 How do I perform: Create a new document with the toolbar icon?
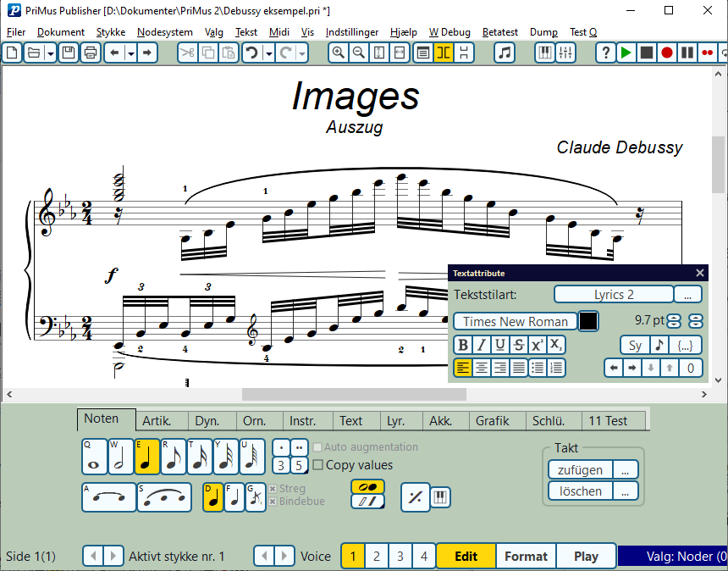click(13, 53)
